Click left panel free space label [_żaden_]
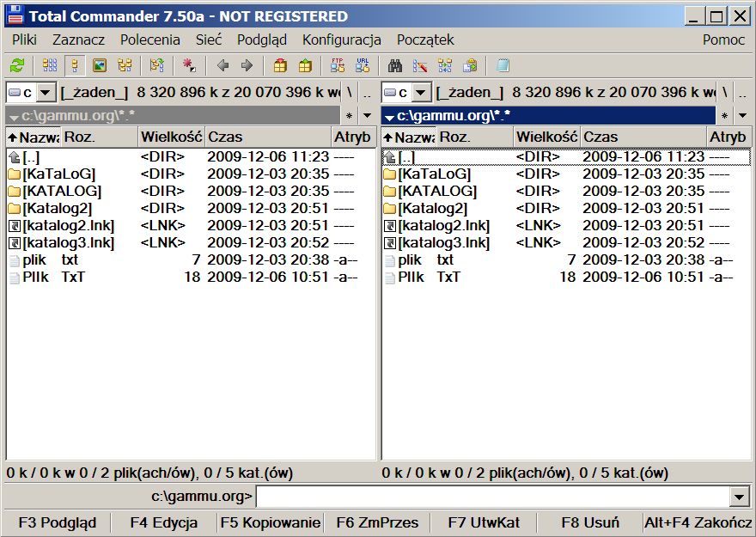 (94, 92)
